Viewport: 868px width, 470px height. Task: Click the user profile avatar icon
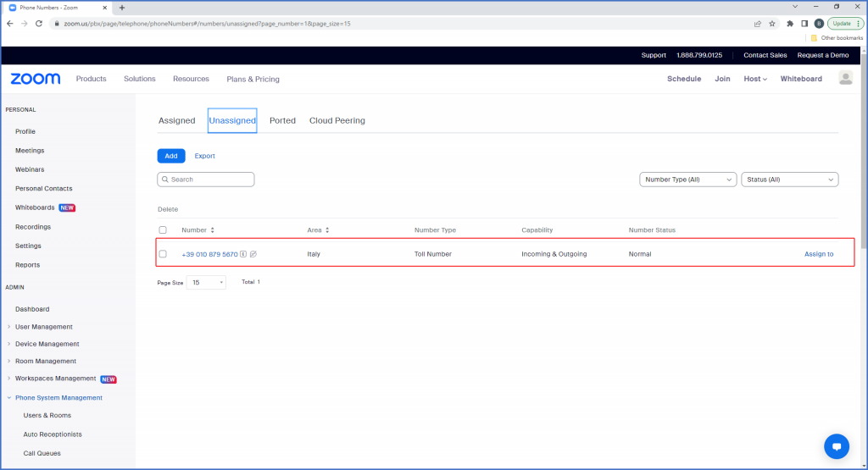tap(845, 79)
